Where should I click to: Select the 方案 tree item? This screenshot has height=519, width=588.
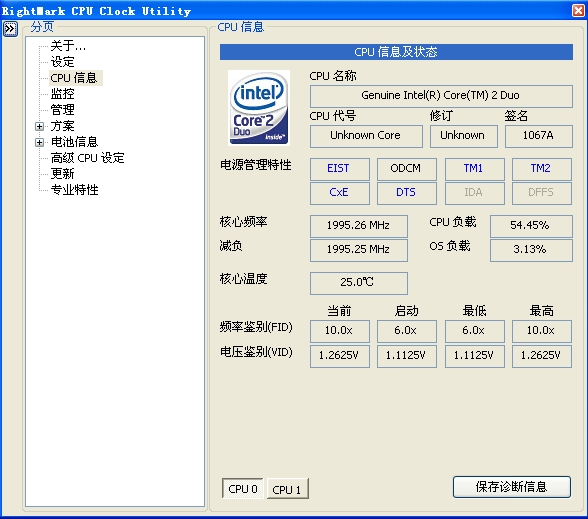tap(62, 126)
